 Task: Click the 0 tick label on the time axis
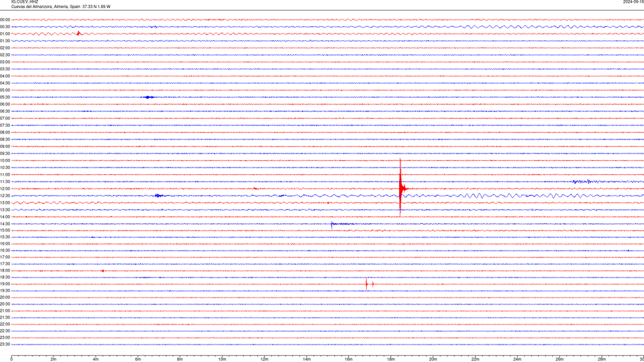click(11, 359)
